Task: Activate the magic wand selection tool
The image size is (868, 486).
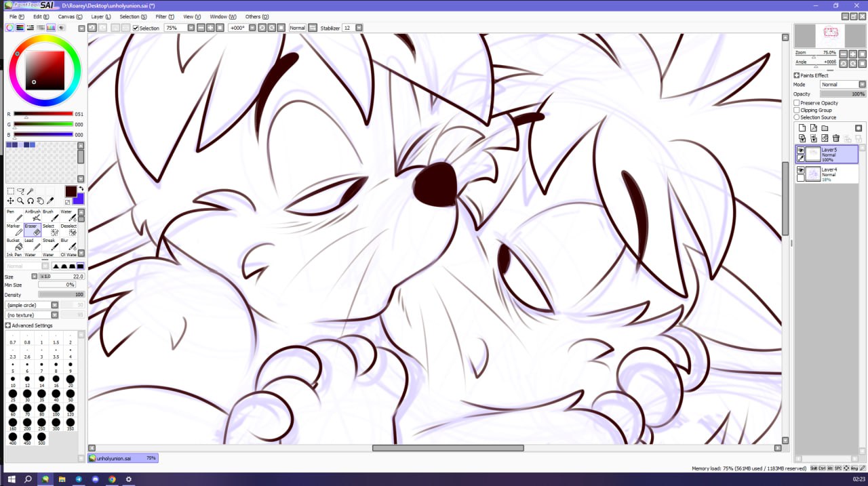Action: pyautogui.click(x=31, y=191)
